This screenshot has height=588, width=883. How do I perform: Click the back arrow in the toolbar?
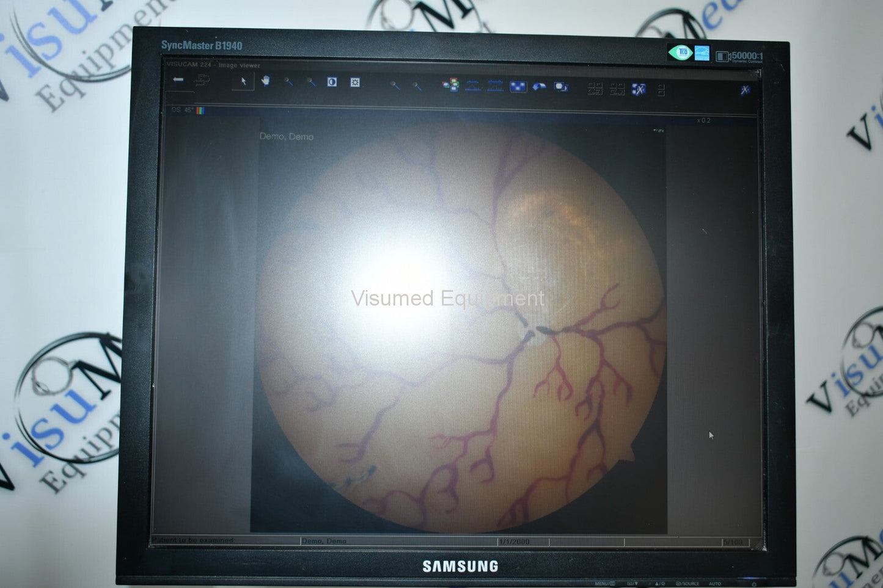pos(178,80)
